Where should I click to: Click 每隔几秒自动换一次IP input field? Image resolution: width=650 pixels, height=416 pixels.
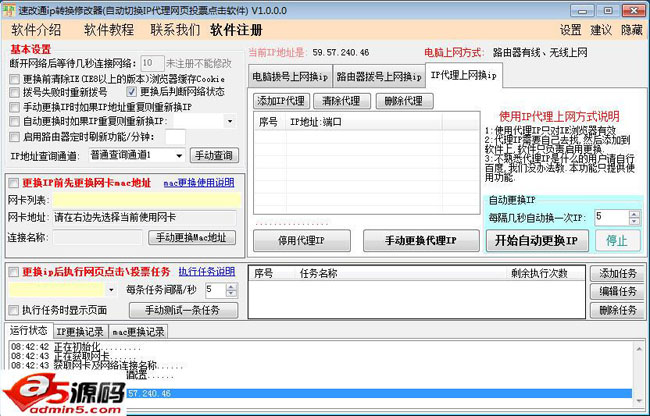[x=612, y=218]
